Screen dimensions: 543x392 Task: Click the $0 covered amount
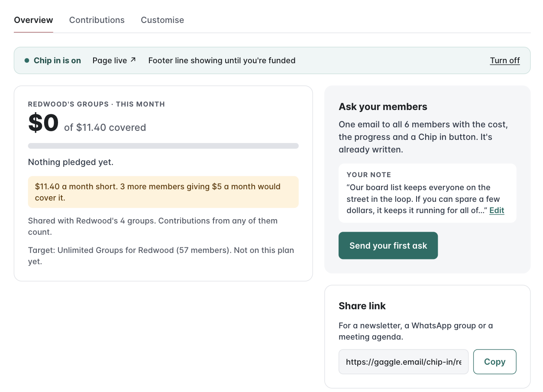point(43,123)
